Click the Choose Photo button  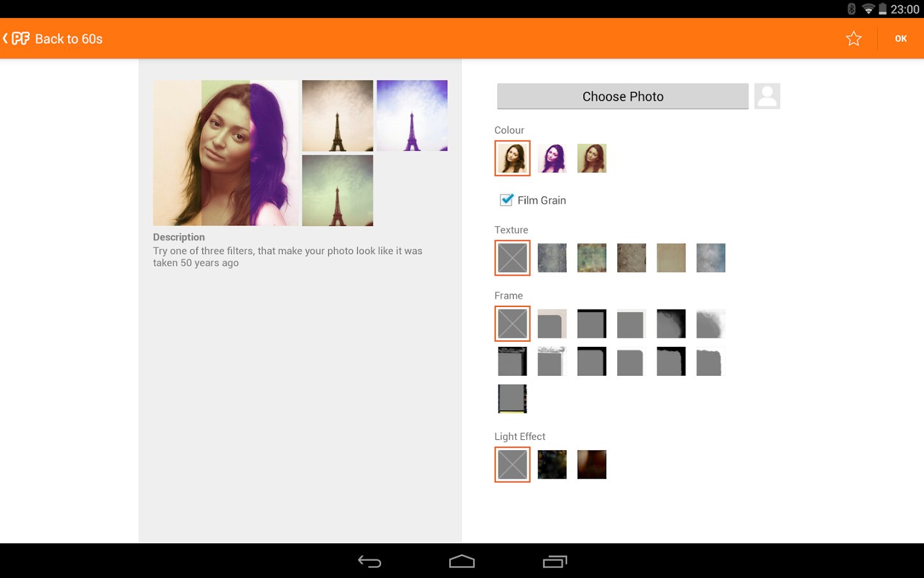(622, 96)
